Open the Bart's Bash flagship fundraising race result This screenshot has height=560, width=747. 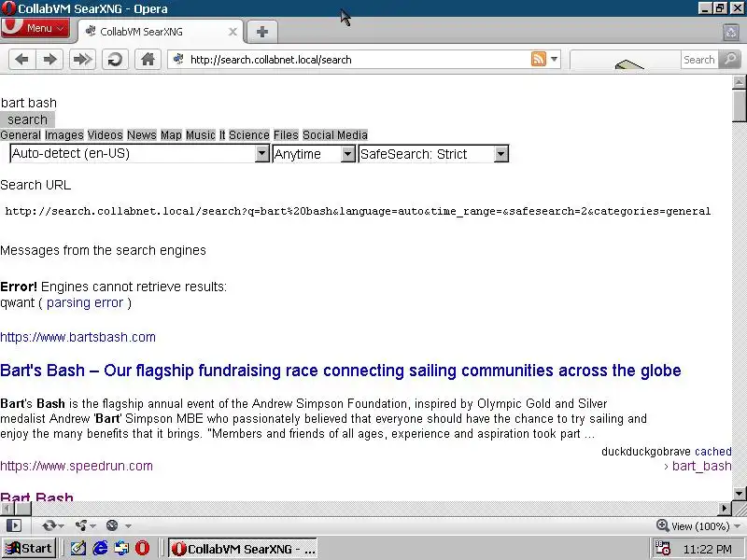pyautogui.click(x=341, y=371)
